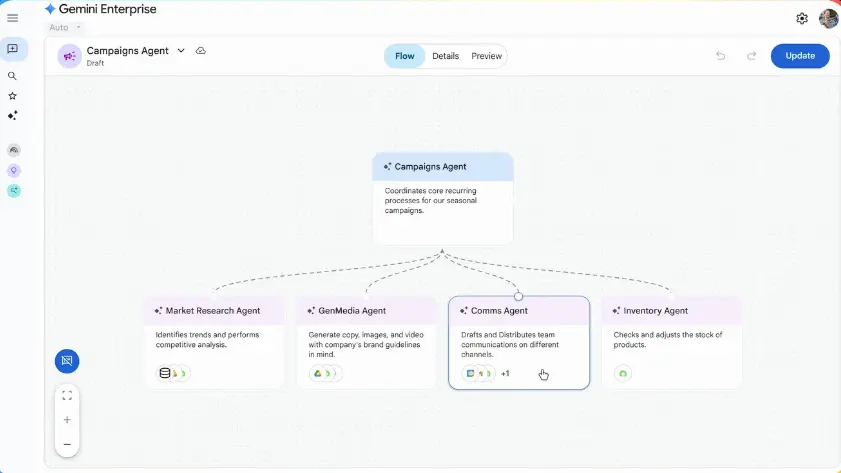Click 'Checks and adjusts the stock' description
The height and width of the screenshot is (473, 841).
tap(668, 339)
